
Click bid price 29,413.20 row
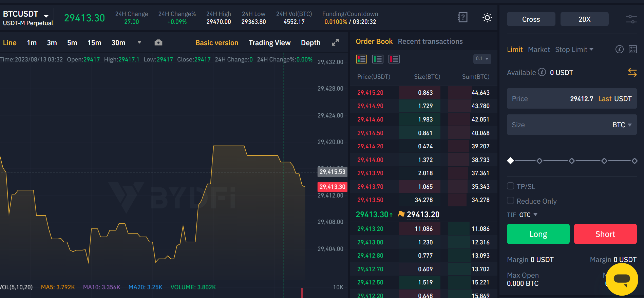point(423,229)
